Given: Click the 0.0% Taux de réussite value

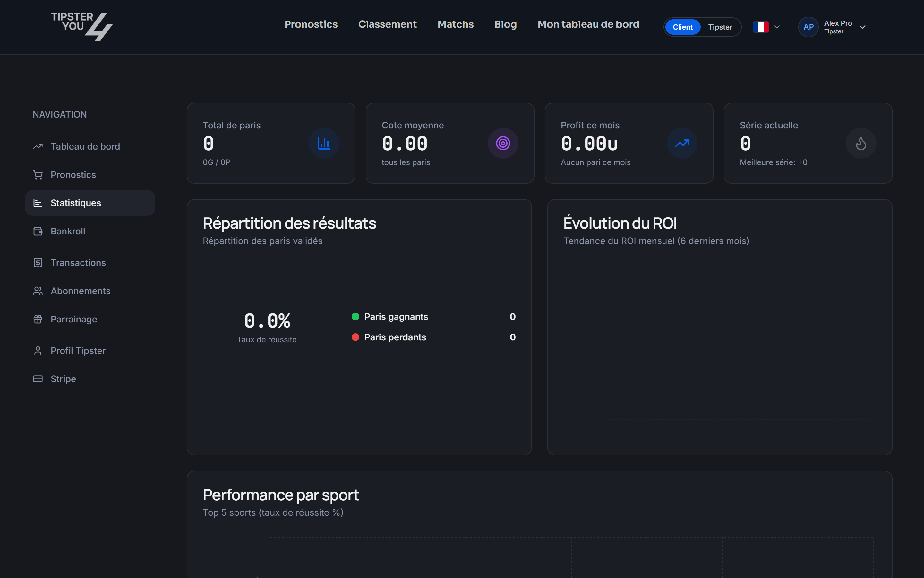Looking at the screenshot, I should pos(267,320).
